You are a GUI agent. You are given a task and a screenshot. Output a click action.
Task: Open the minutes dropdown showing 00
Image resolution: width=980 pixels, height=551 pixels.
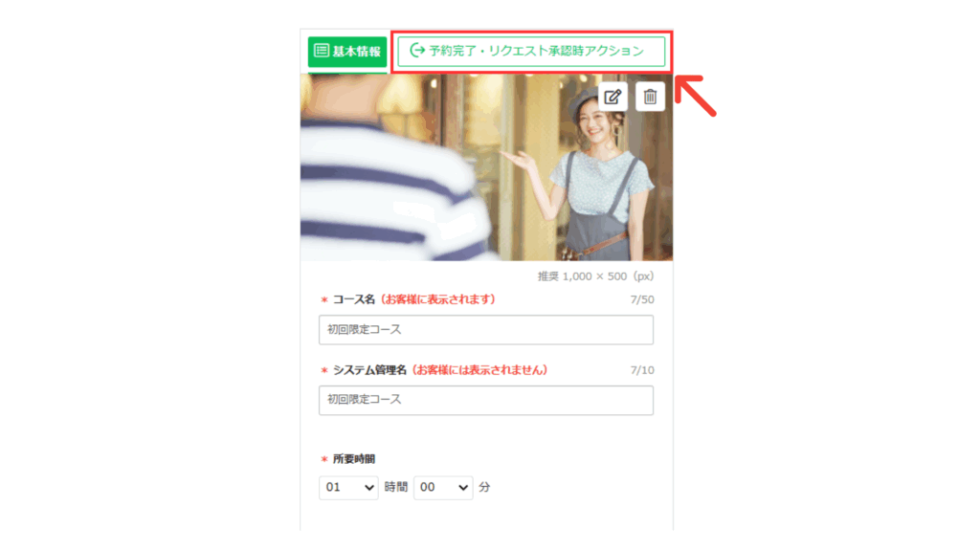tap(443, 487)
